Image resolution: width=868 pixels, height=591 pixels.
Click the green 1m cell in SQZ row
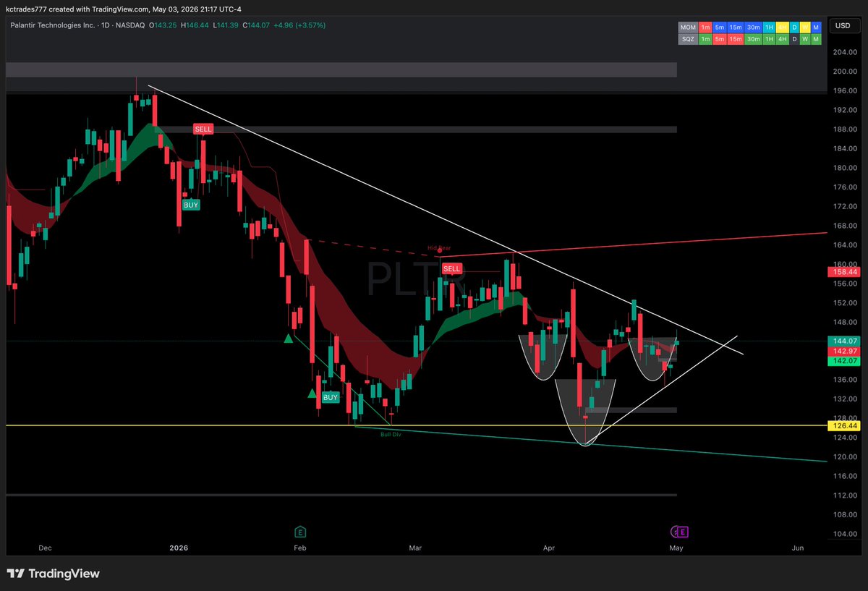705,39
